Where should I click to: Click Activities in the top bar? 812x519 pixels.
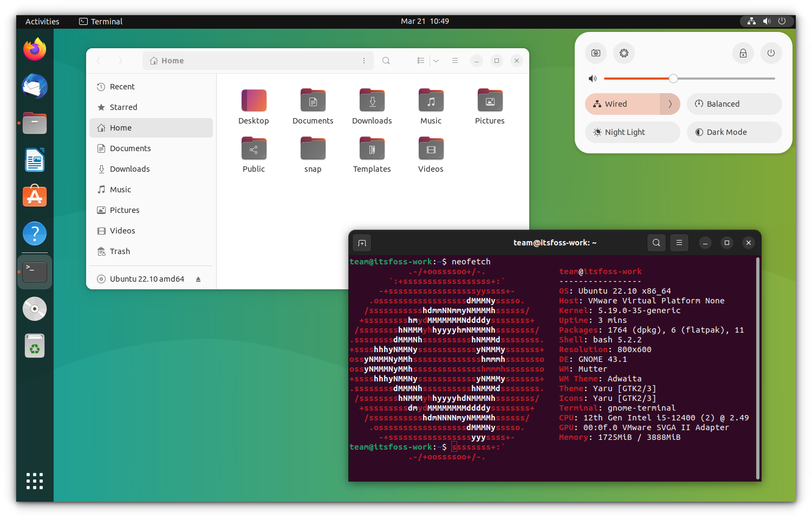42,22
